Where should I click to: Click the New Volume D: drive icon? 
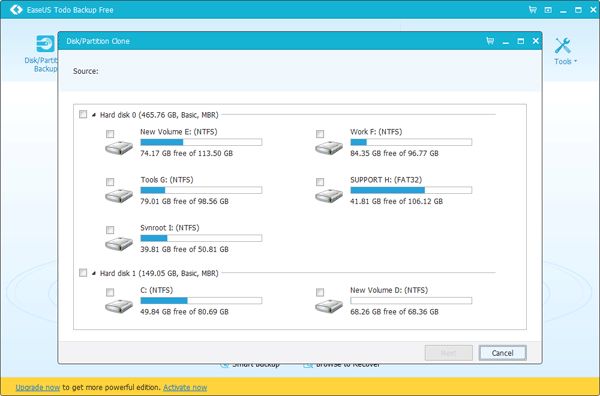tap(329, 306)
